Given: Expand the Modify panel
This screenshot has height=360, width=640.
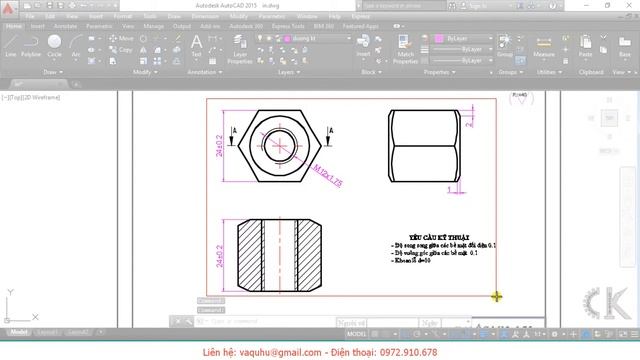Looking at the screenshot, I should [145, 72].
